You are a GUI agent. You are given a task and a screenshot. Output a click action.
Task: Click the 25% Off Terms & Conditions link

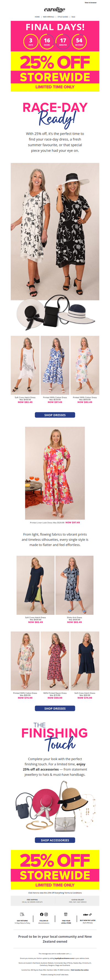point(55,892)
